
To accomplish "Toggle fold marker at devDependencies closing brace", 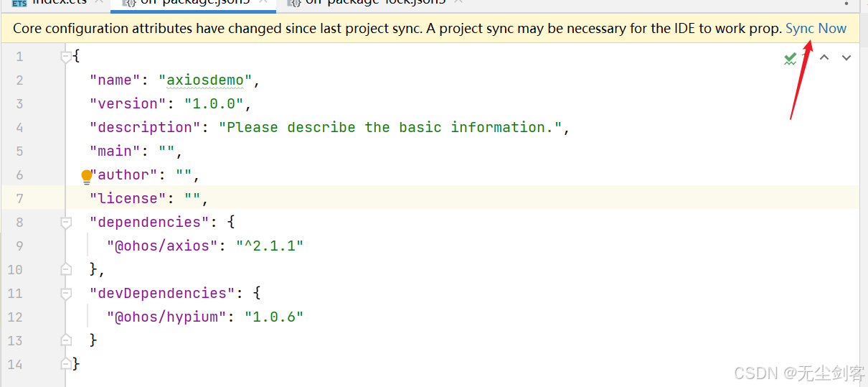I will click(x=66, y=340).
